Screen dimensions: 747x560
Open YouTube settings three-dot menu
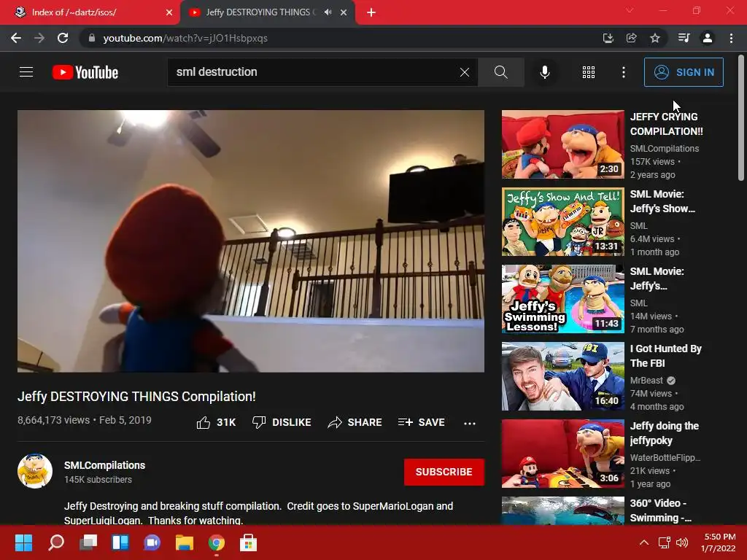coord(624,72)
